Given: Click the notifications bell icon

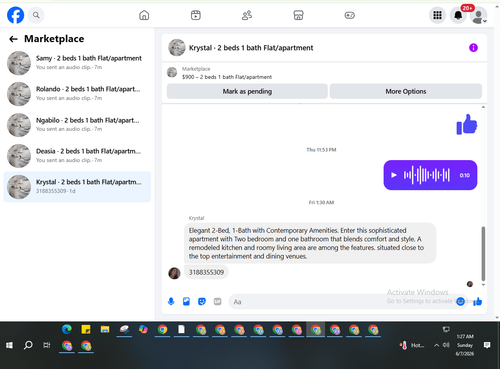Looking at the screenshot, I should click(458, 15).
